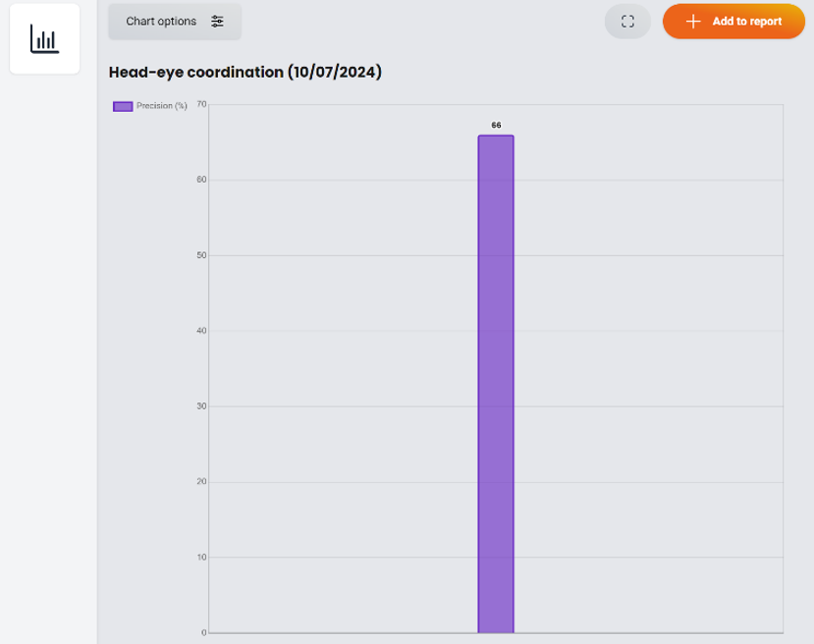Click the date 10/07/2024 in the title
This screenshot has width=814, height=644.
[334, 73]
